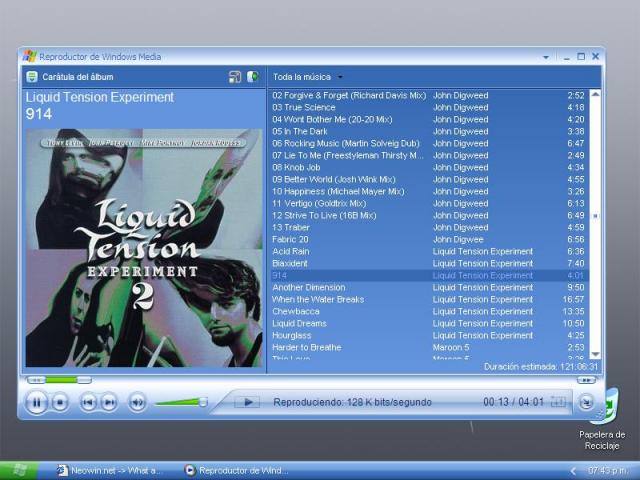This screenshot has height=480, width=640.
Task: Select track 12 Strive To Live (16B Mix)
Action: [x=430, y=216]
